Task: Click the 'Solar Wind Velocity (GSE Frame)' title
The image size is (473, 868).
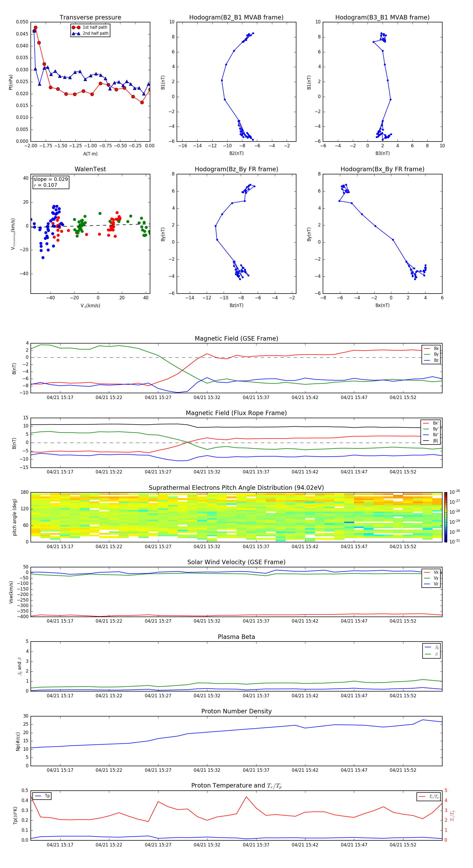Action: [236, 562]
